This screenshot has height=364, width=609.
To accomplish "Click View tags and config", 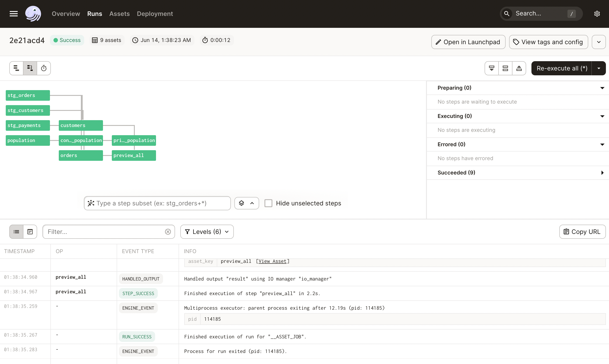I will [548, 42].
